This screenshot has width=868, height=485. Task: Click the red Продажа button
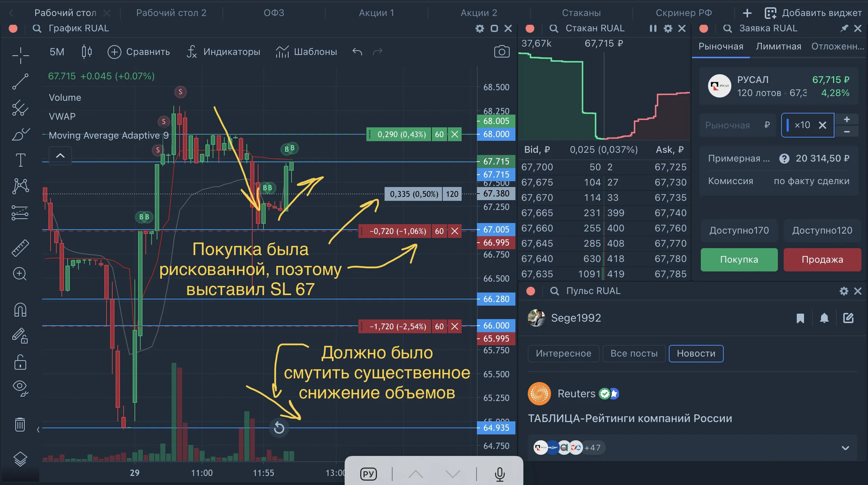822,259
